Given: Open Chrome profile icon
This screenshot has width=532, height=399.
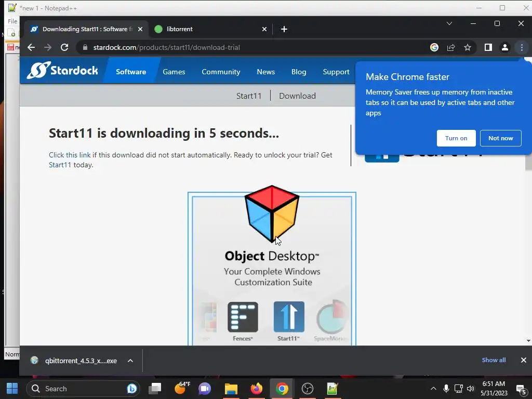Looking at the screenshot, I should point(505,47).
